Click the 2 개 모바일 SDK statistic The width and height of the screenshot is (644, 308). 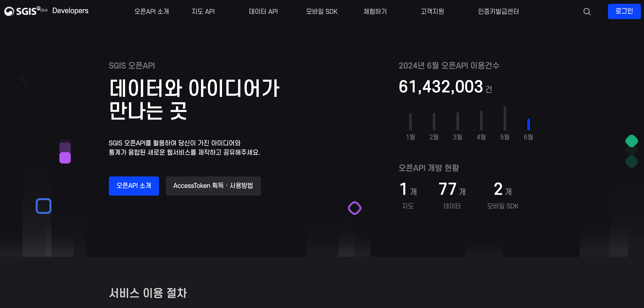click(503, 195)
